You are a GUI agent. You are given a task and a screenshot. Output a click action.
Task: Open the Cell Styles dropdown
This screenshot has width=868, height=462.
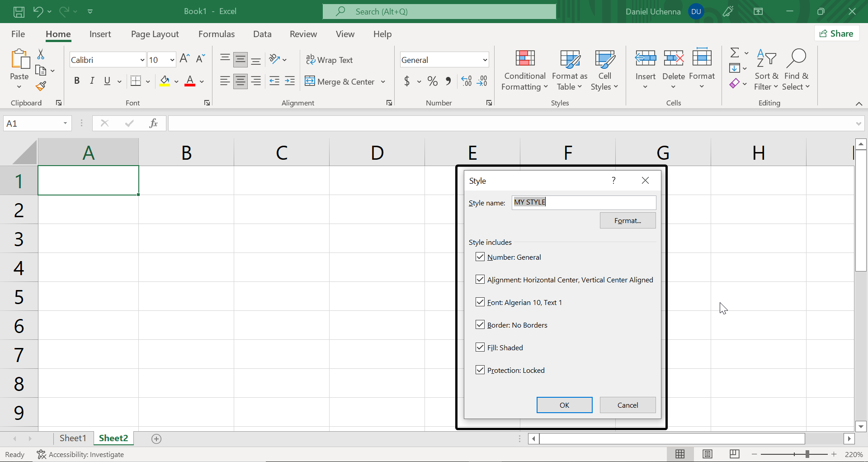[604, 71]
